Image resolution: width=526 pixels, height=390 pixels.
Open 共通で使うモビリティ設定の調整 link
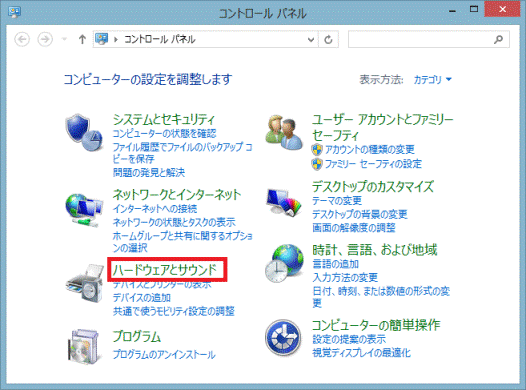(174, 311)
